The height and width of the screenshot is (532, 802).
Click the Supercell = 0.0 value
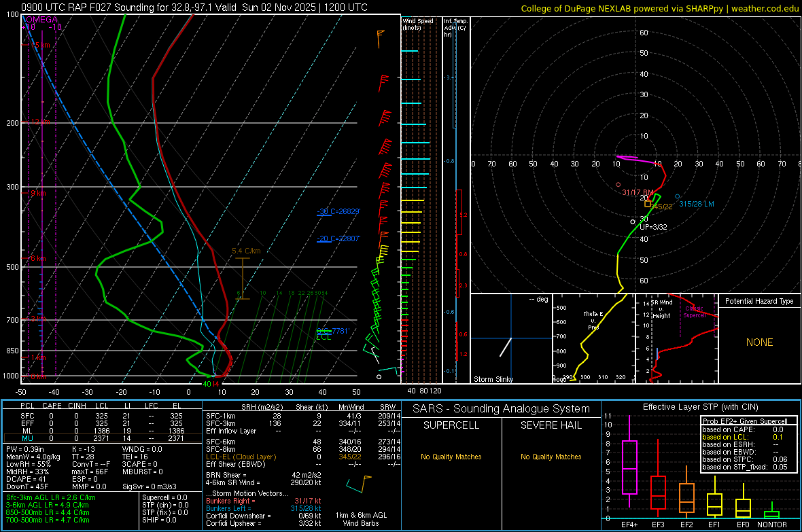(164, 497)
